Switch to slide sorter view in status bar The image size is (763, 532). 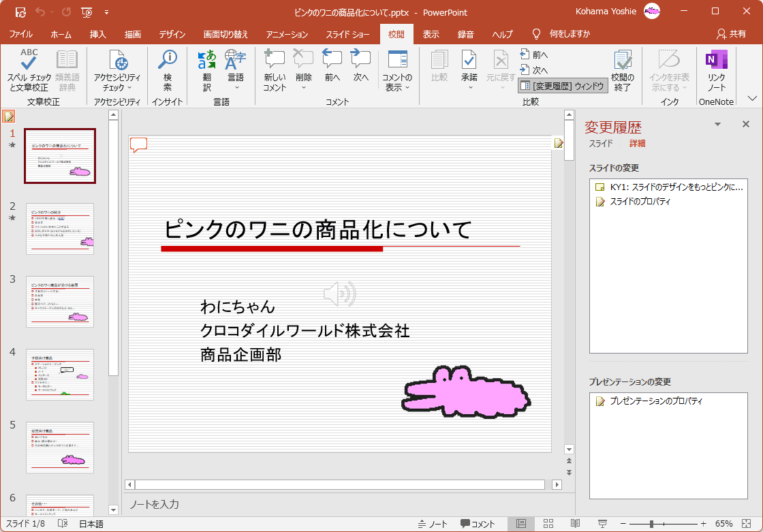click(x=548, y=524)
